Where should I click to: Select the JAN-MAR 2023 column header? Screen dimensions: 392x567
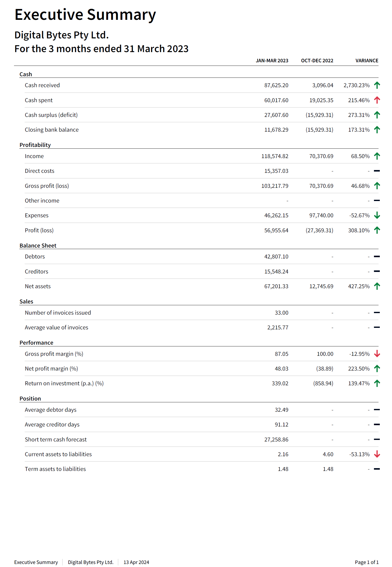pos(272,61)
